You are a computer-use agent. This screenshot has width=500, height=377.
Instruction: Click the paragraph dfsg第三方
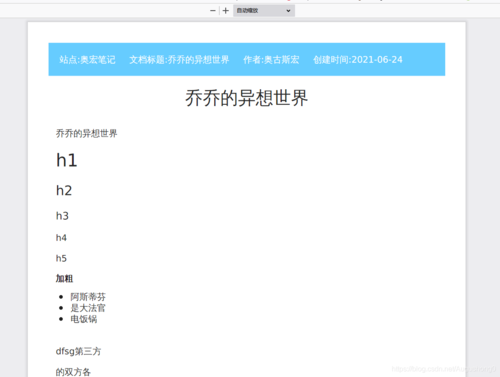coord(78,351)
